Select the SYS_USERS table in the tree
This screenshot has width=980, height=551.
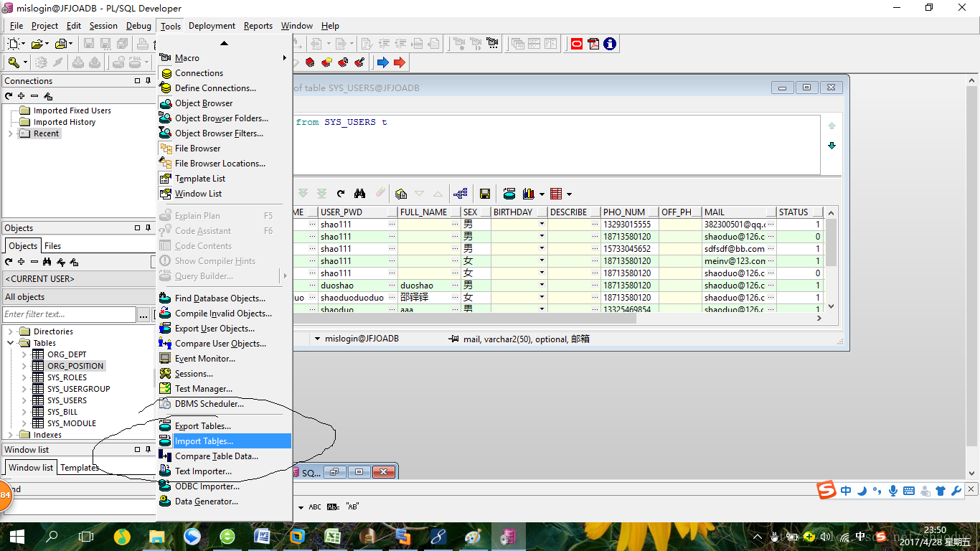(x=67, y=400)
